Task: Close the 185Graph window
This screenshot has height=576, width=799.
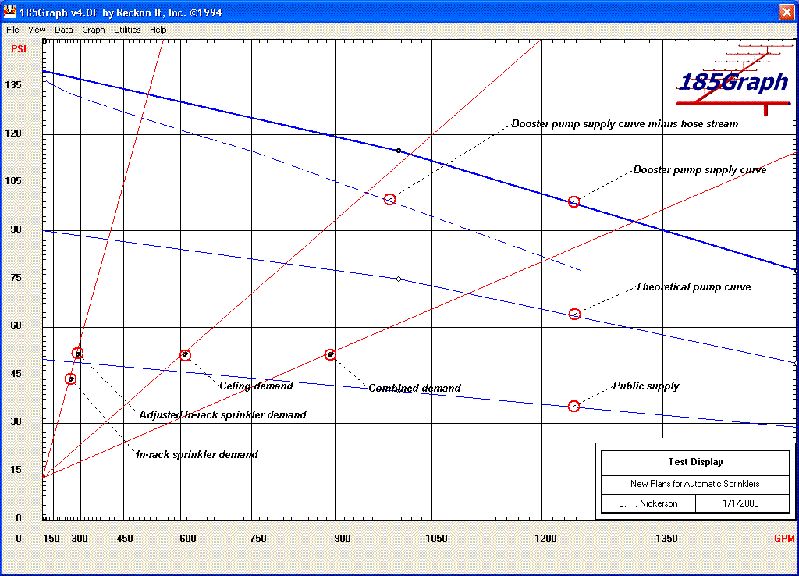Action: 787,12
